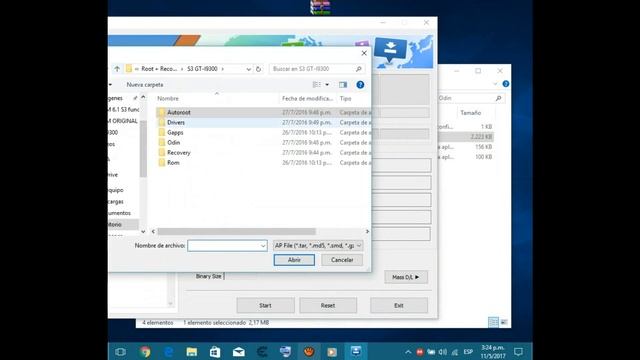
Task: Click the 1 KB file size in Explorer
Action: 487,127
